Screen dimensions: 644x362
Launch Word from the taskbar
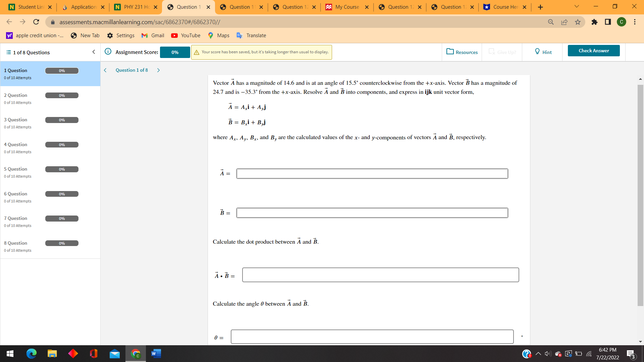[156, 354]
